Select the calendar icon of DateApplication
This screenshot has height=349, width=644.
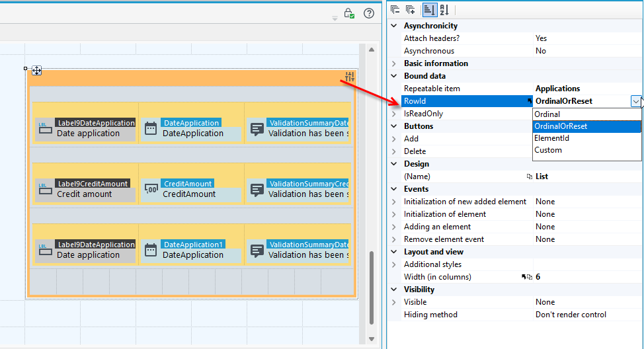[151, 128]
